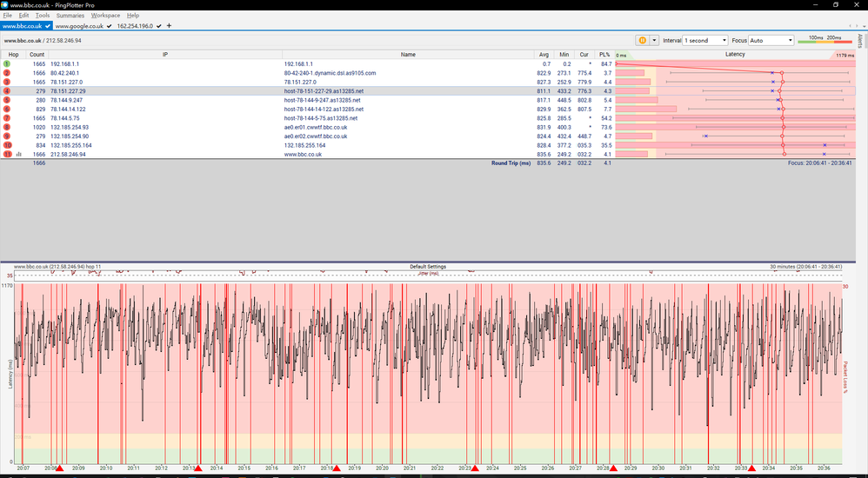Click the checkmark on the www.bbc.co.uk tab
The height and width of the screenshot is (478, 868).
point(48,26)
